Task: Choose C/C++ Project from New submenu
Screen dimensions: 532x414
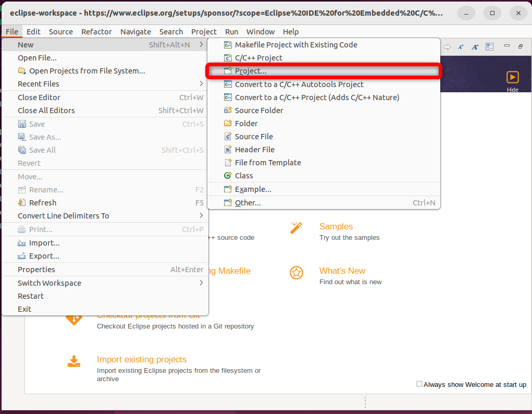Action: pyautogui.click(x=324, y=58)
